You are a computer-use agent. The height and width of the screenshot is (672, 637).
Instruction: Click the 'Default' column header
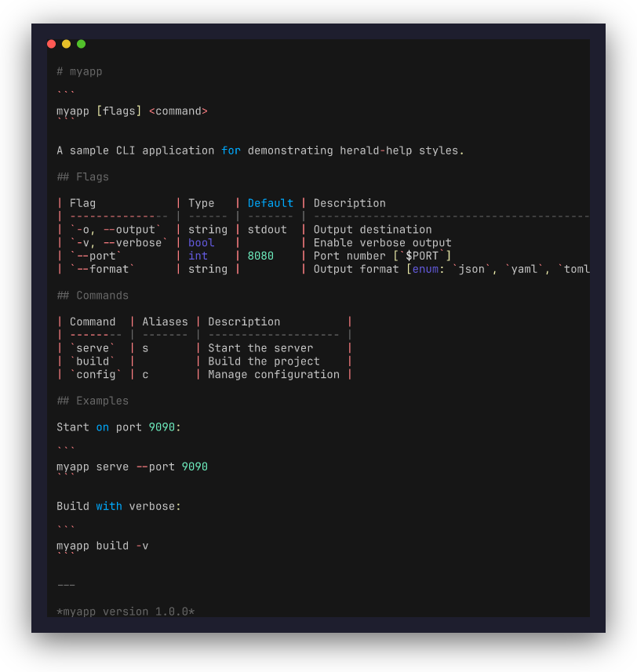point(271,203)
